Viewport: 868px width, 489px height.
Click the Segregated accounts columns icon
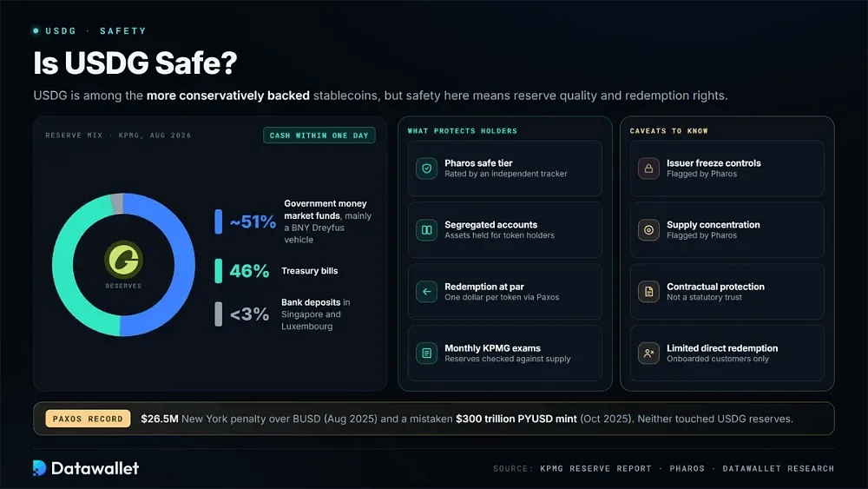(426, 230)
